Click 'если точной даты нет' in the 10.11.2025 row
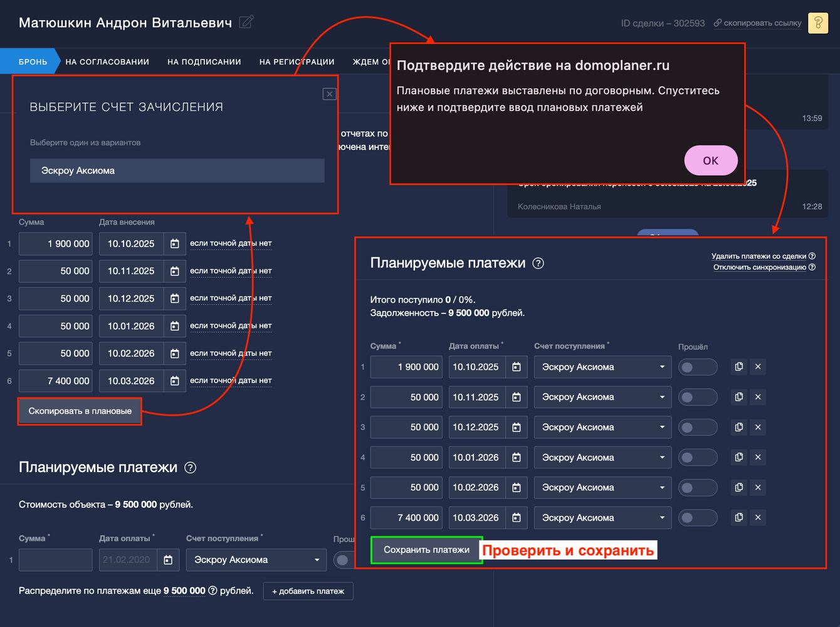 pos(231,271)
